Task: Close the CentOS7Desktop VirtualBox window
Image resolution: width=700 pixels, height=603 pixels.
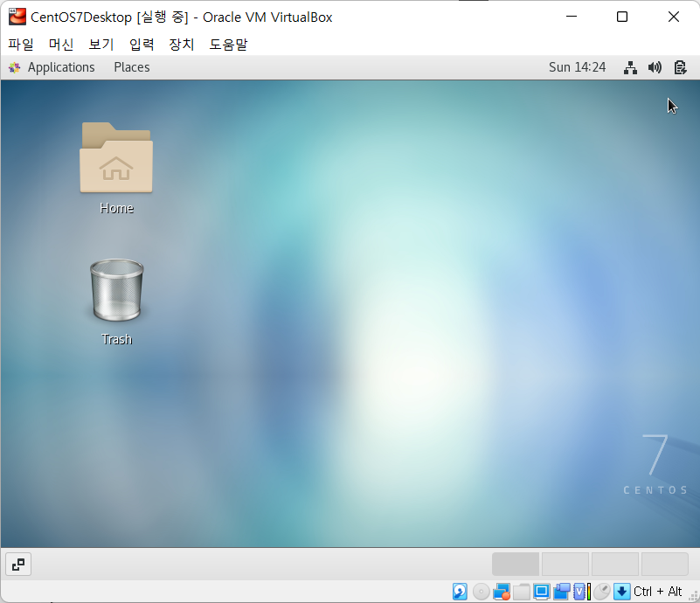Action: 673,17
